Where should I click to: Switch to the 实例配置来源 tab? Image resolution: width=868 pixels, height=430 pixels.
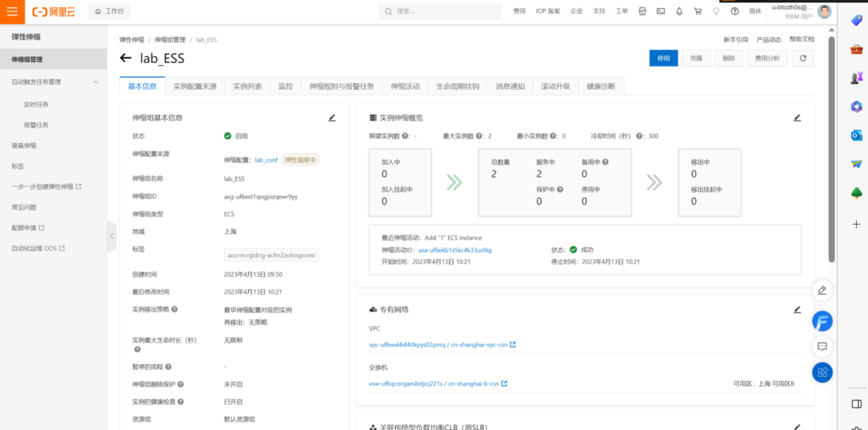pyautogui.click(x=195, y=86)
